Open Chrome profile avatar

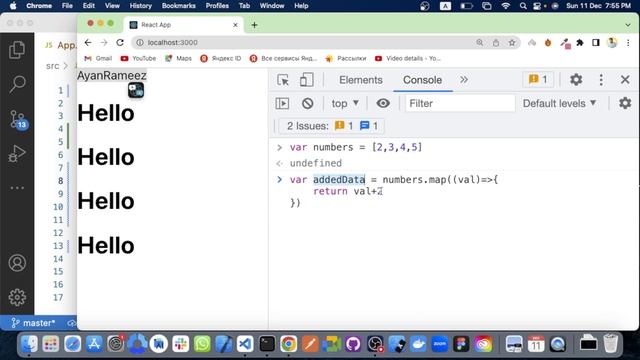pos(612,42)
